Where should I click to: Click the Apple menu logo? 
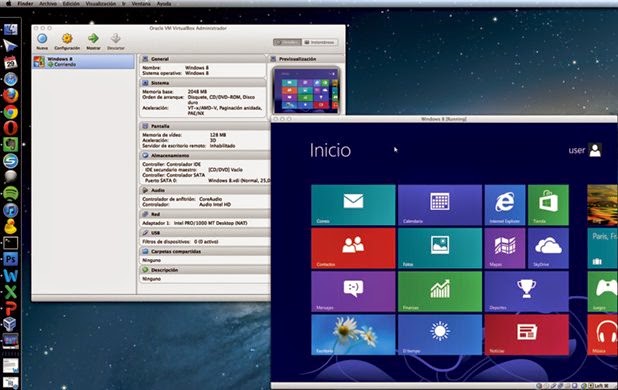tap(8, 4)
